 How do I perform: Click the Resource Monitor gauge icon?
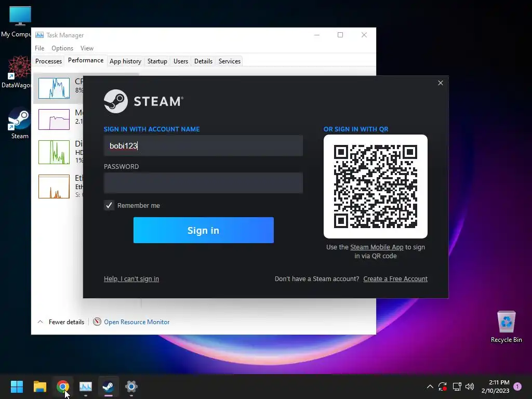(x=97, y=322)
